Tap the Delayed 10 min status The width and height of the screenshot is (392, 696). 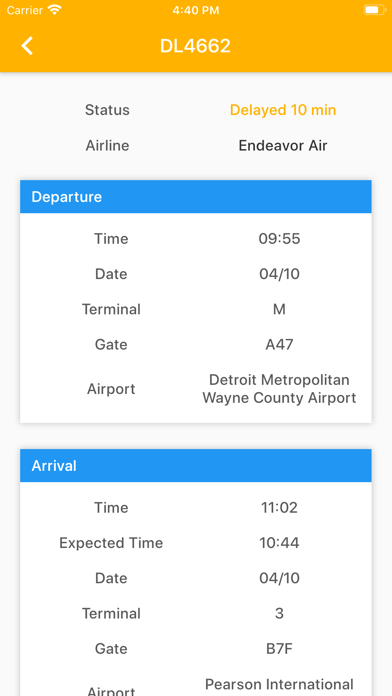283,110
